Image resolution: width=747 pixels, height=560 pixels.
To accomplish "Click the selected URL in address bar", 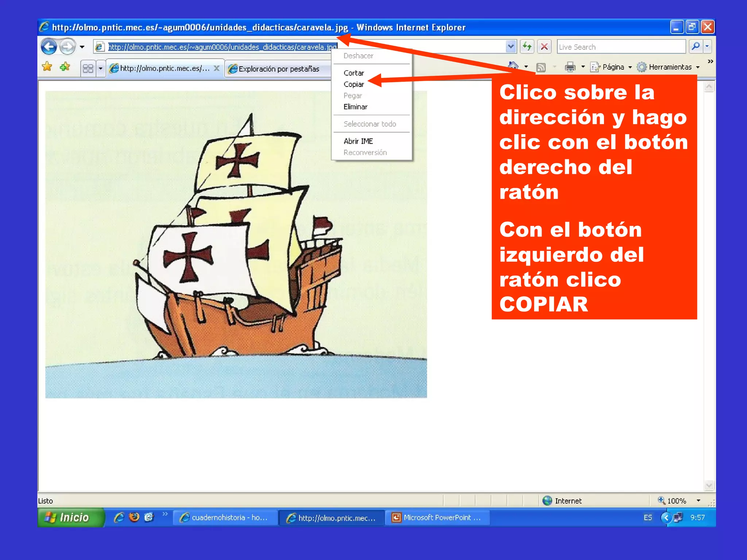I will (222, 47).
